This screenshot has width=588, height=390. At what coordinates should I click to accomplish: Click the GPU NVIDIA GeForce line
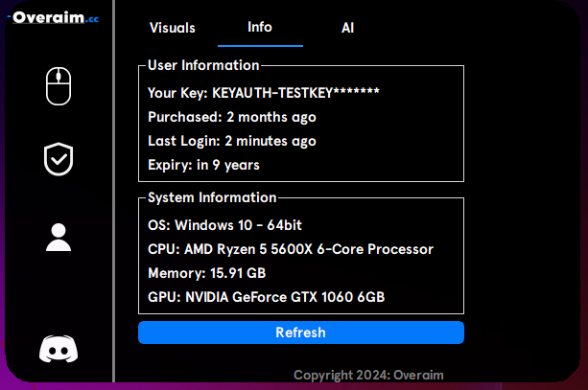(x=267, y=297)
